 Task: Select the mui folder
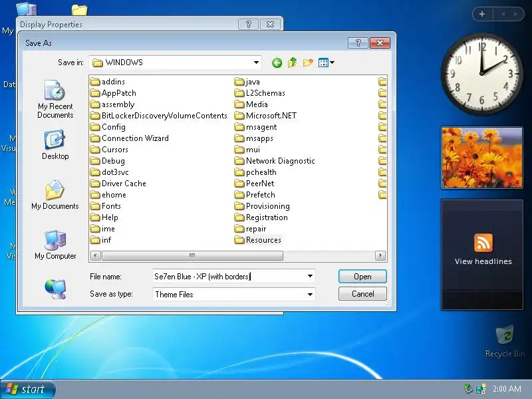point(247,150)
